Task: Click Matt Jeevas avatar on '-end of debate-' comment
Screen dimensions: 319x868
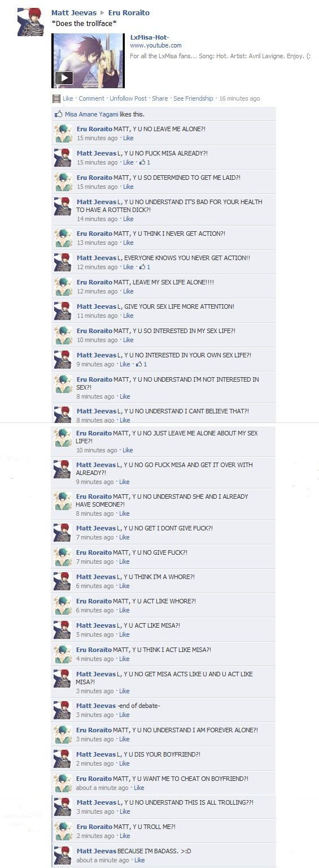Action: (x=63, y=710)
